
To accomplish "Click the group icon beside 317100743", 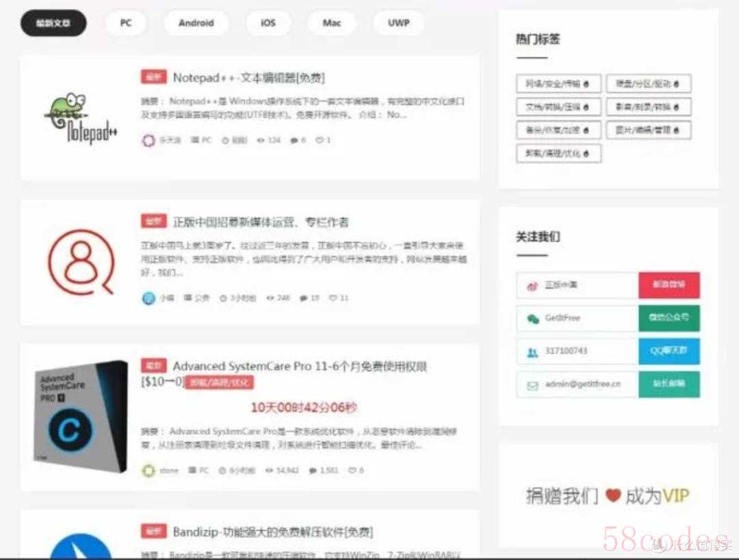I will (x=532, y=352).
